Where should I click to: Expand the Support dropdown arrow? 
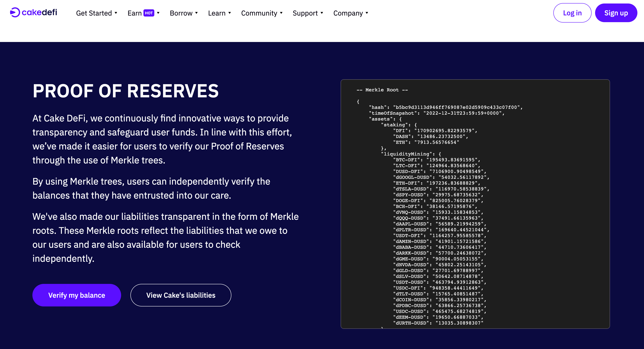coord(322,13)
